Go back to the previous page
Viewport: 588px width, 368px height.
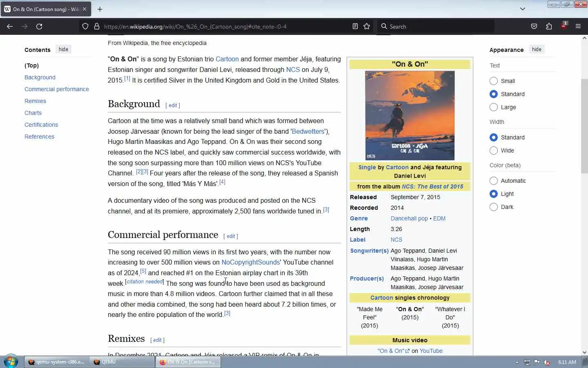coord(10,26)
